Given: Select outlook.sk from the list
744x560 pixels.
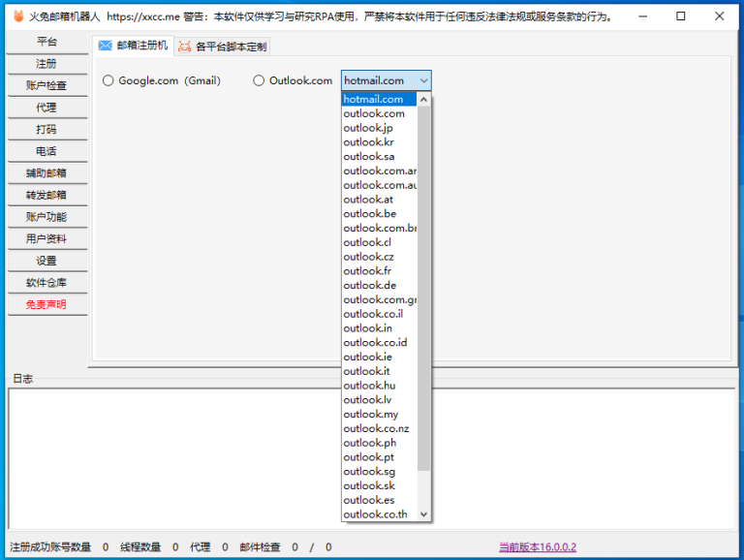Looking at the screenshot, I should (379, 485).
